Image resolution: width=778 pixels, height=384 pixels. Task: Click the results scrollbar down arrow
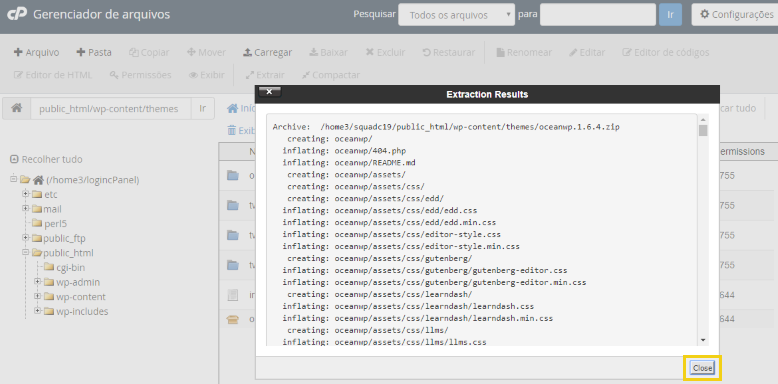[x=703, y=340]
